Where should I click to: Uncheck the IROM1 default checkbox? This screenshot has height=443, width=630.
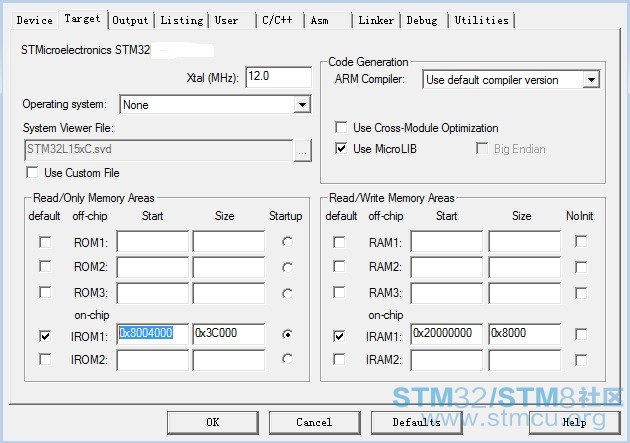(x=45, y=336)
